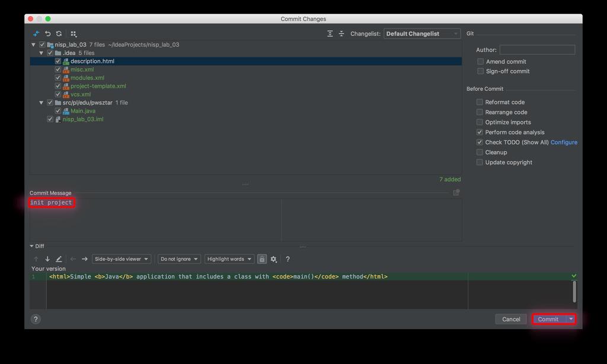Enable Update copyright checkbox
The height and width of the screenshot is (364, 607).
480,162
